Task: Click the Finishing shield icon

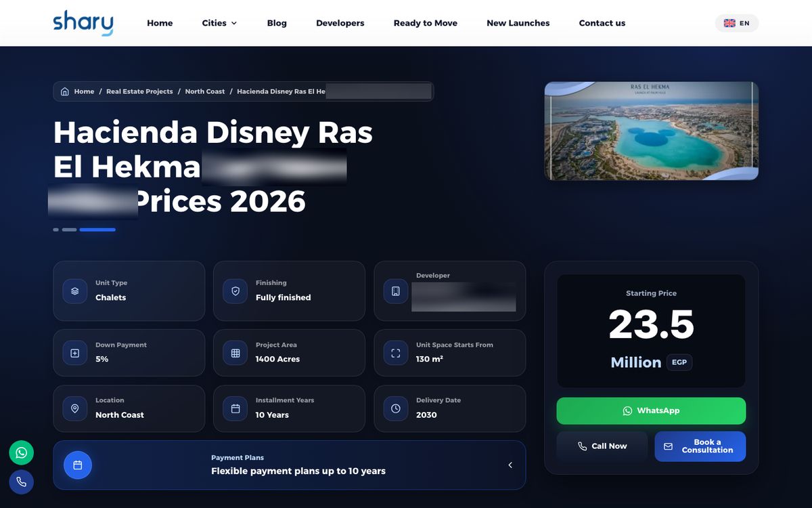Action: pos(235,291)
